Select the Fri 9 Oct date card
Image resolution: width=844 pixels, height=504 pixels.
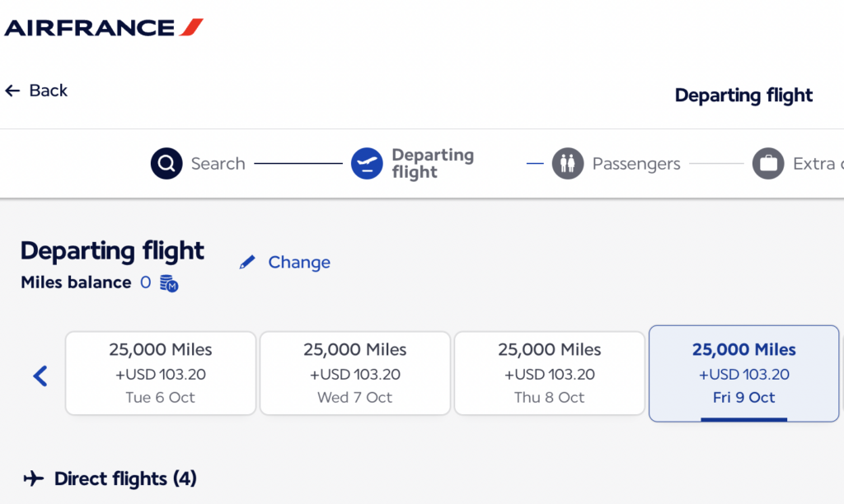click(x=744, y=373)
